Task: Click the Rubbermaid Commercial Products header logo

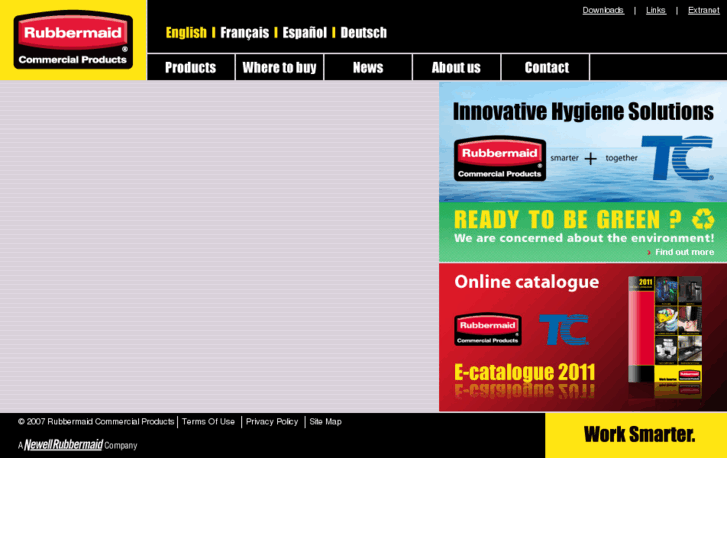Action: (73, 40)
